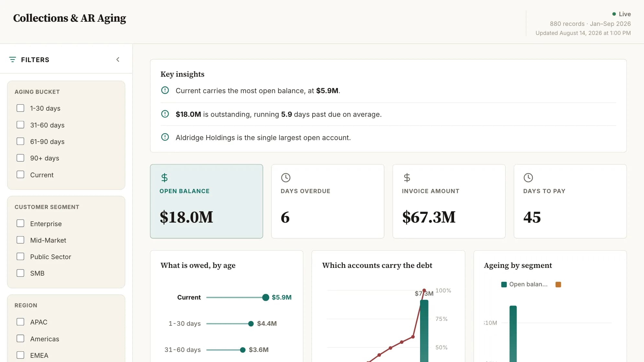Collapse the Filters sidebar with the chevron
Screen dimensions: 644x362
click(118, 60)
